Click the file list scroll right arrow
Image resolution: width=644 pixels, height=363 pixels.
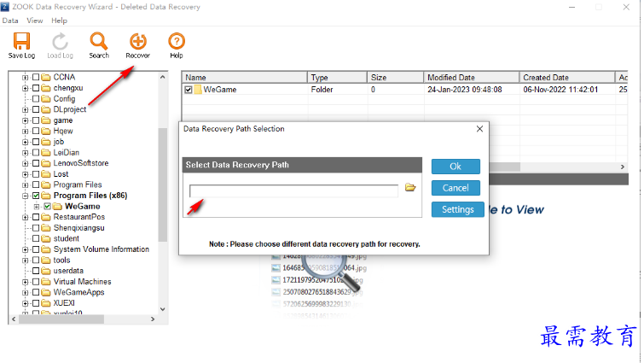coord(623,167)
